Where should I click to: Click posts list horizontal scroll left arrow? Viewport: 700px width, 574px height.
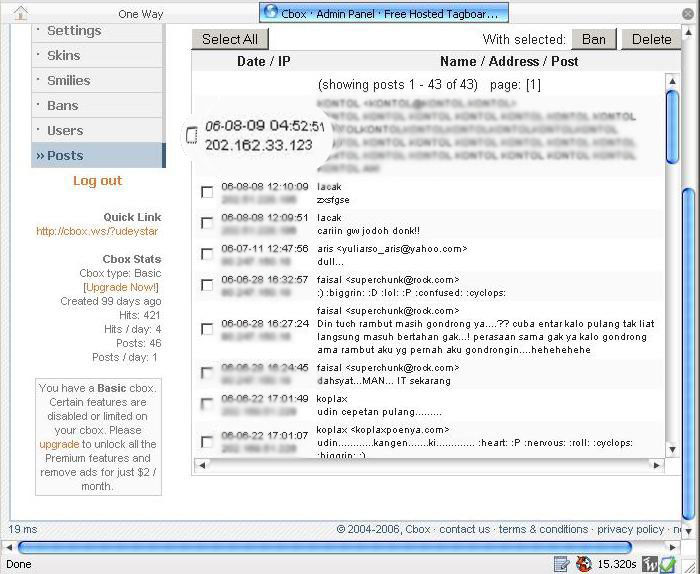point(202,465)
